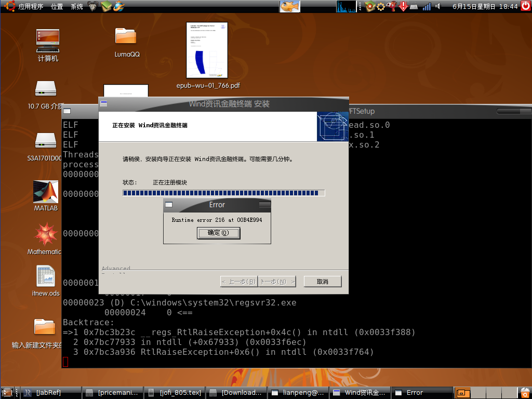Click the 取消 button in Wind installer
Viewport: 532px width, 399px height.
point(322,282)
